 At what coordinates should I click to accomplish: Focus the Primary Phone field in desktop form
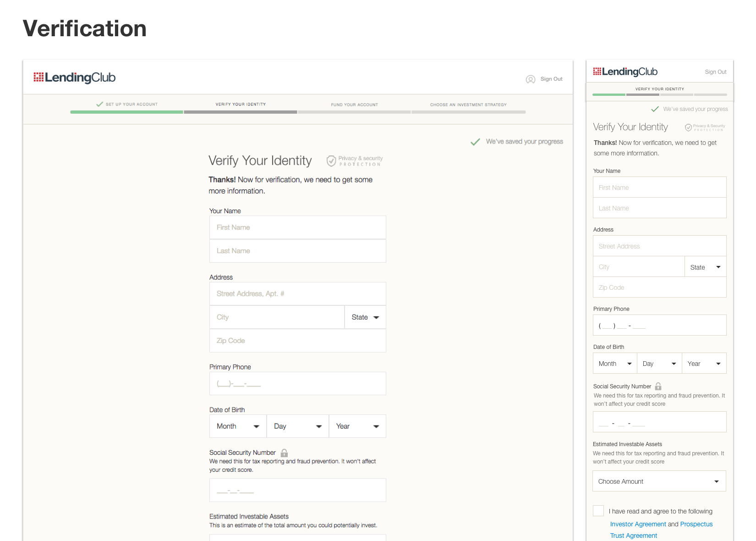pos(298,384)
